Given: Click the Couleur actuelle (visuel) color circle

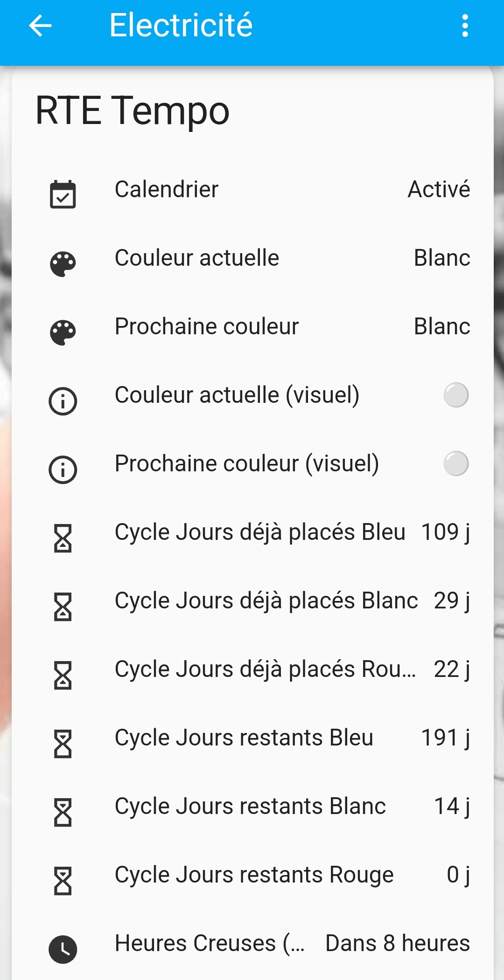Looking at the screenshot, I should (x=455, y=395).
